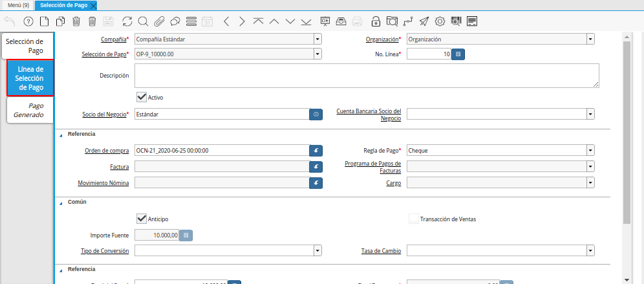Image resolution: width=644 pixels, height=284 pixels.
Task: Click the second trash icon for deleting selection
Action: coord(92,21)
